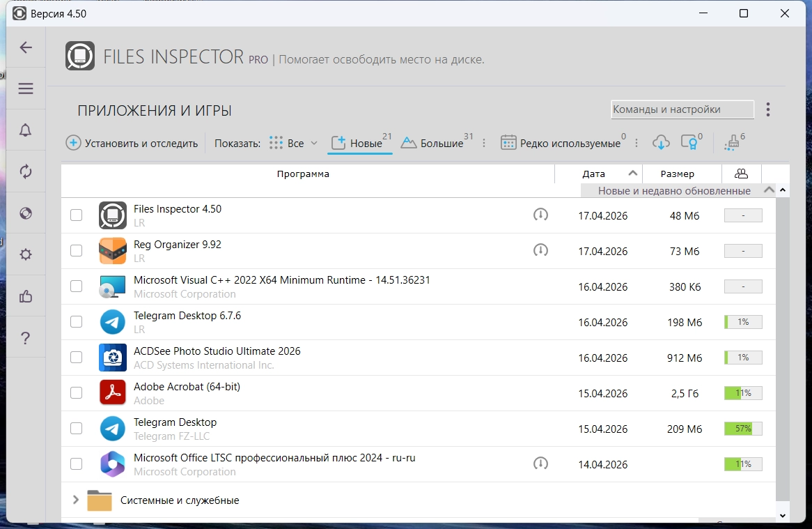Check the Files Inspector 4.50 checkbox
The height and width of the screenshot is (529, 812).
76,215
